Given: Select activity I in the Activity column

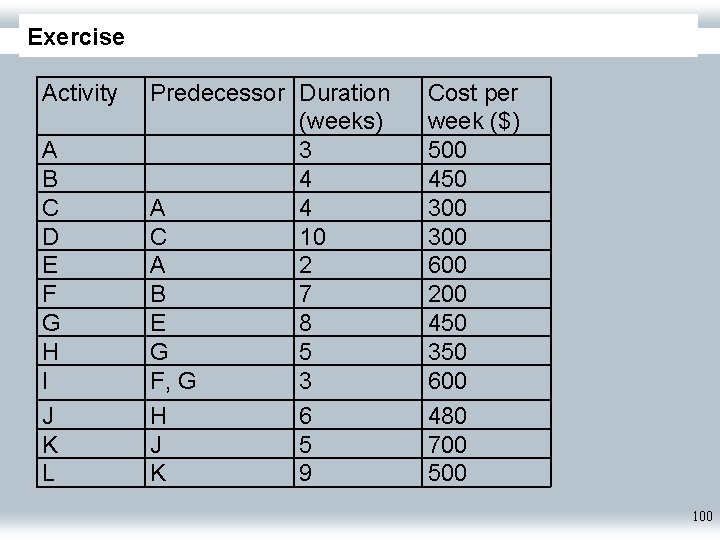Looking at the screenshot, I should (x=46, y=381).
